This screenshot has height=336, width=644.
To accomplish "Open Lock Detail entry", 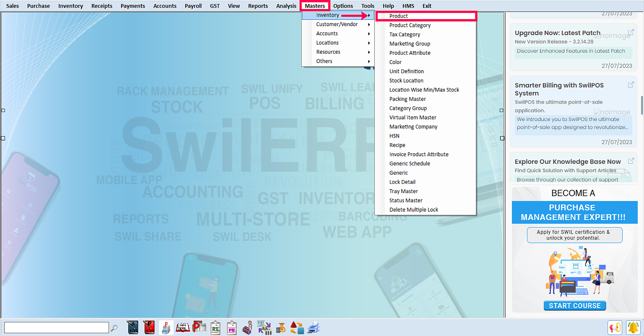I will pos(425,182).
